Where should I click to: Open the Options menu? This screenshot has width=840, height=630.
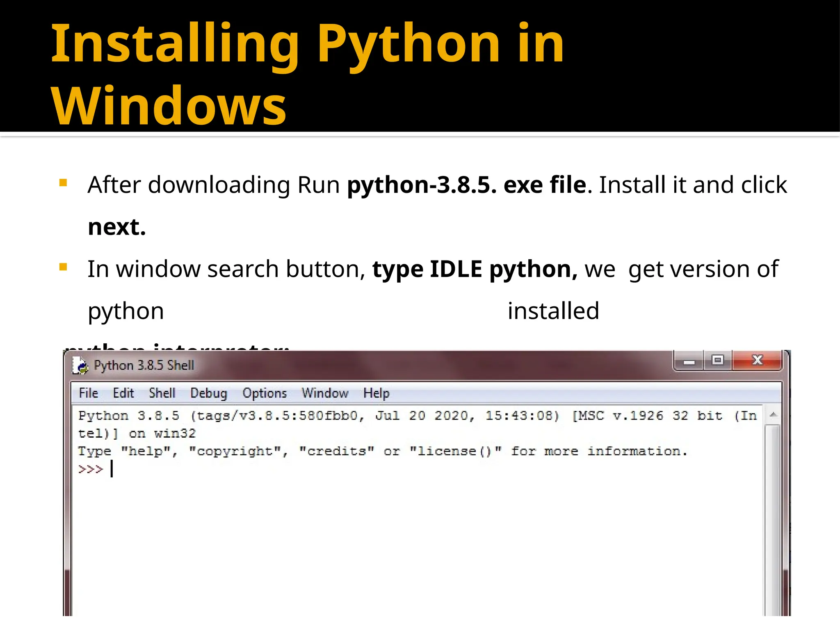pos(265,393)
